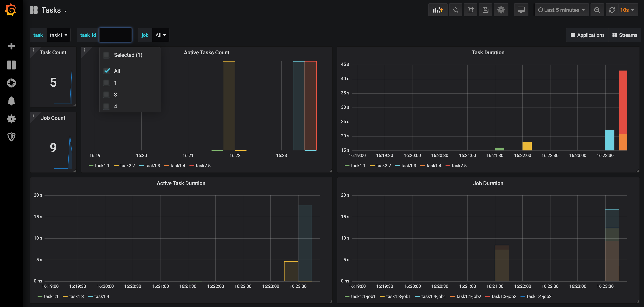
Task: Open dashboard settings gear in top bar
Action: (x=501, y=10)
